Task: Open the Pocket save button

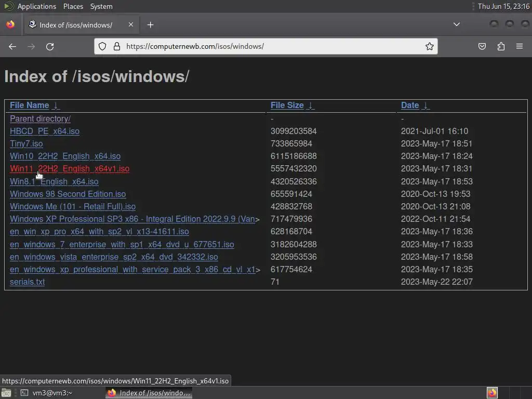Action: point(482,46)
